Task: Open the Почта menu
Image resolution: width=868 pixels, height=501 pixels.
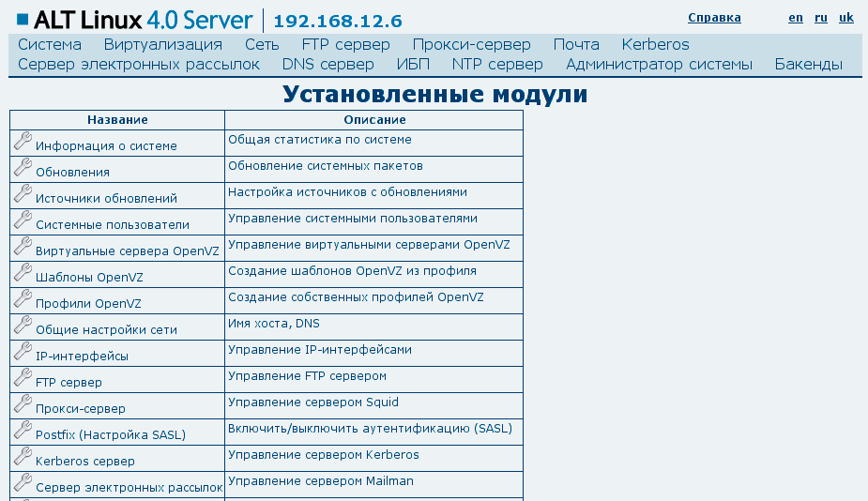Action: tap(576, 44)
